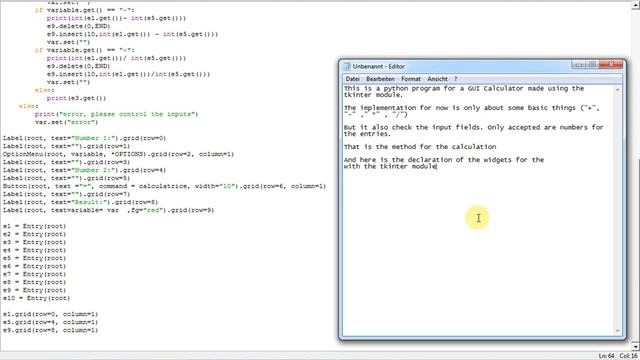Click the 'e1.grid(row=0, column=1)' code line
Viewport: 640px width, 360px height.
tap(51, 315)
